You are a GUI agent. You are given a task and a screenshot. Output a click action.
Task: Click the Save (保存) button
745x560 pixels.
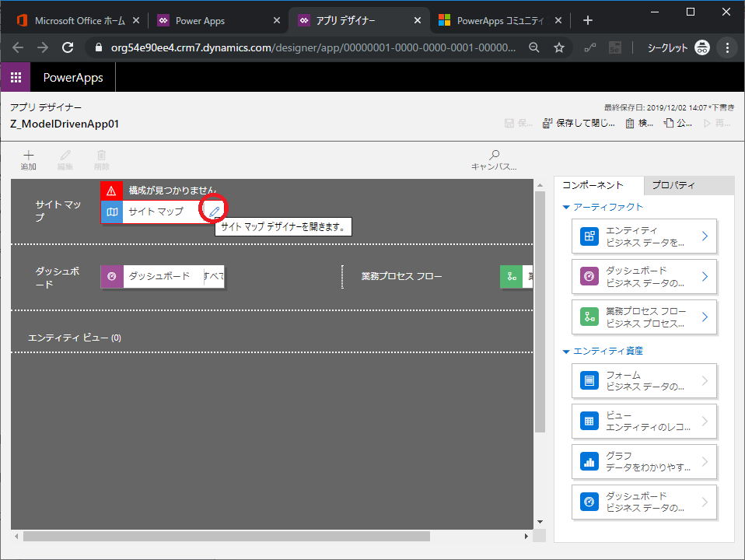coord(519,123)
